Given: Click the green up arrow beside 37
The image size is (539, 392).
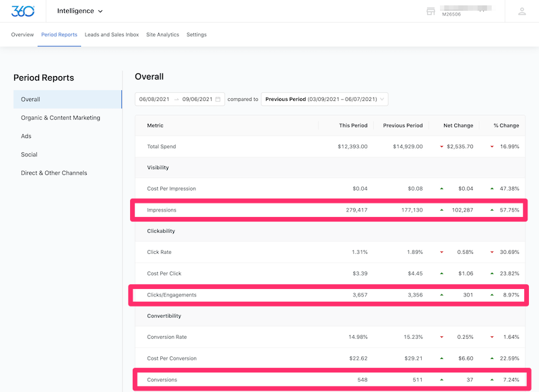Looking at the screenshot, I should click(442, 380).
